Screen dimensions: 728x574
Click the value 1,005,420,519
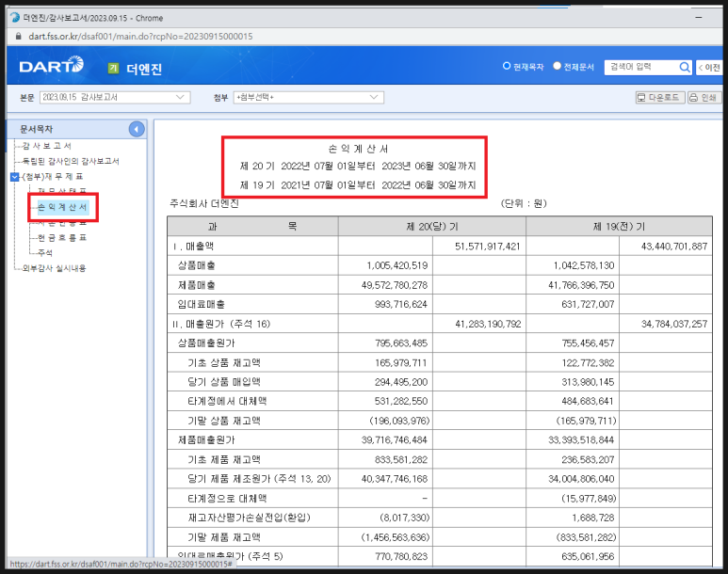point(397,265)
